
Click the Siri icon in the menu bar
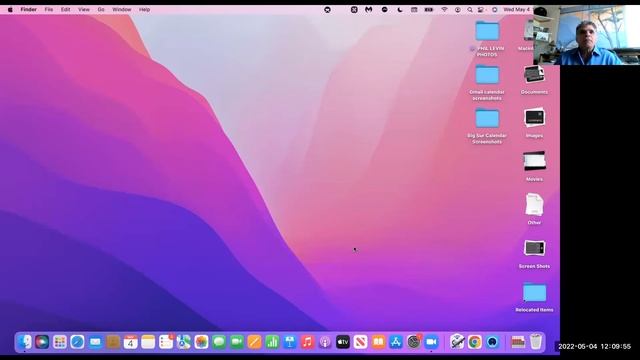494,9
